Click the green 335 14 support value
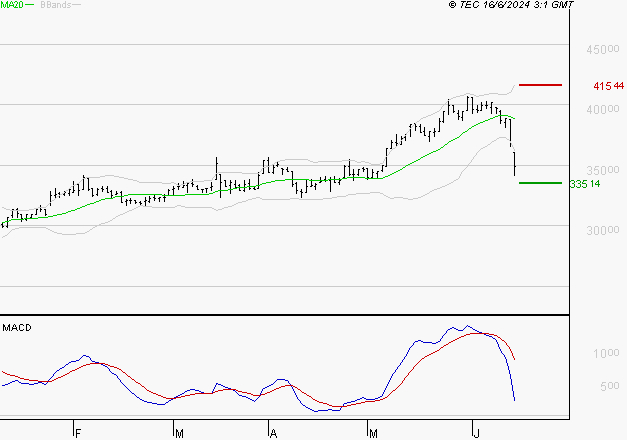Screen dimensions: 627x440 click(585, 184)
